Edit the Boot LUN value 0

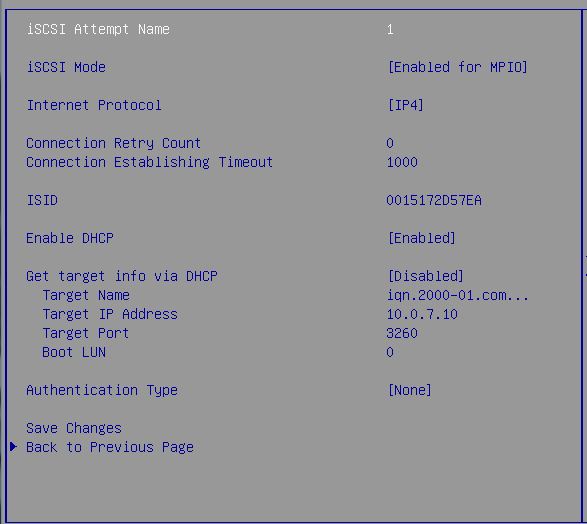[x=390, y=352]
